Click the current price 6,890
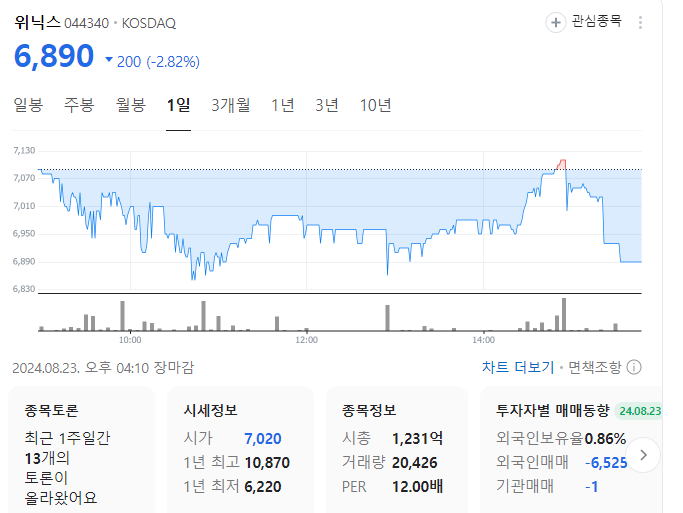 coord(54,57)
